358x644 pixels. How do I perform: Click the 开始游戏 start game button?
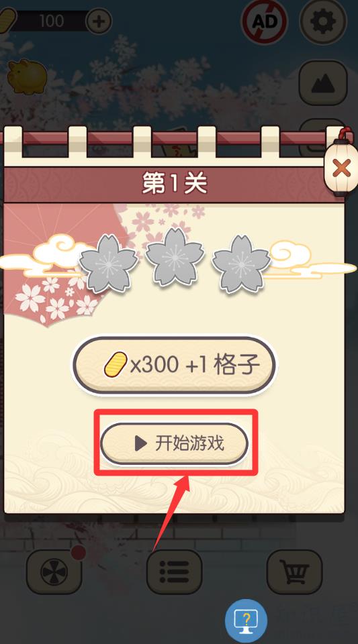click(174, 443)
